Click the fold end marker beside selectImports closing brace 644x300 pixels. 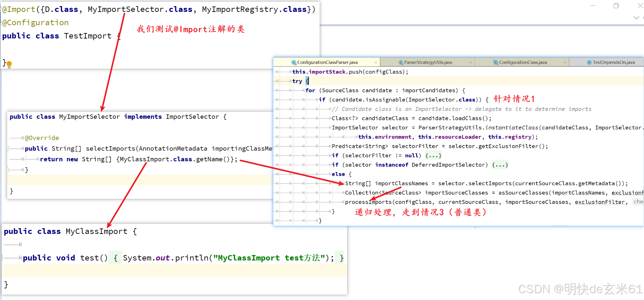coord(8,169)
